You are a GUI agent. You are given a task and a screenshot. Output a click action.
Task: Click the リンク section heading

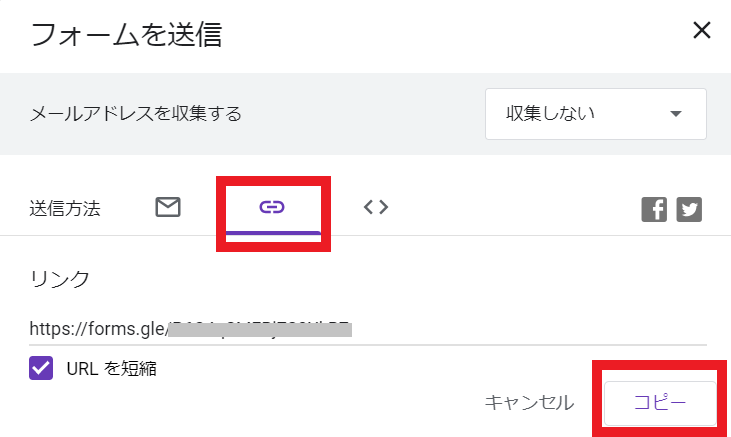[60, 279]
